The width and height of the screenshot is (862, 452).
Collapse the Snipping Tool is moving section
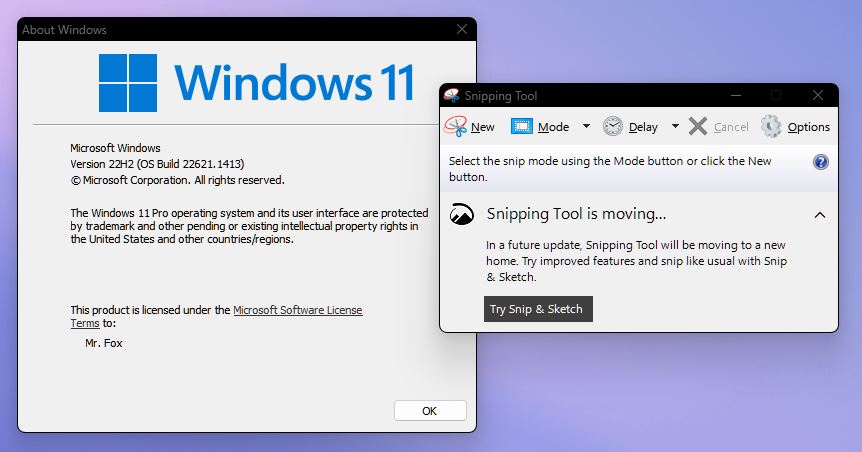[x=820, y=215]
